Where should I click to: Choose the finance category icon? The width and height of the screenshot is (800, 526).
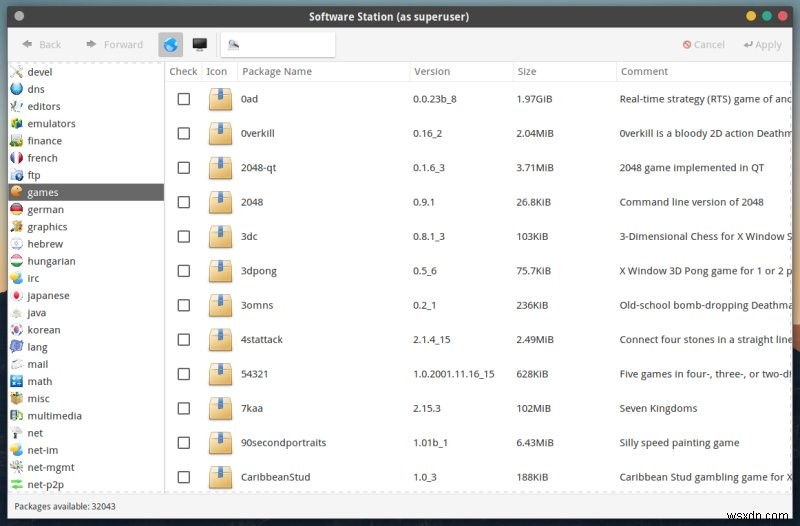(x=17, y=140)
